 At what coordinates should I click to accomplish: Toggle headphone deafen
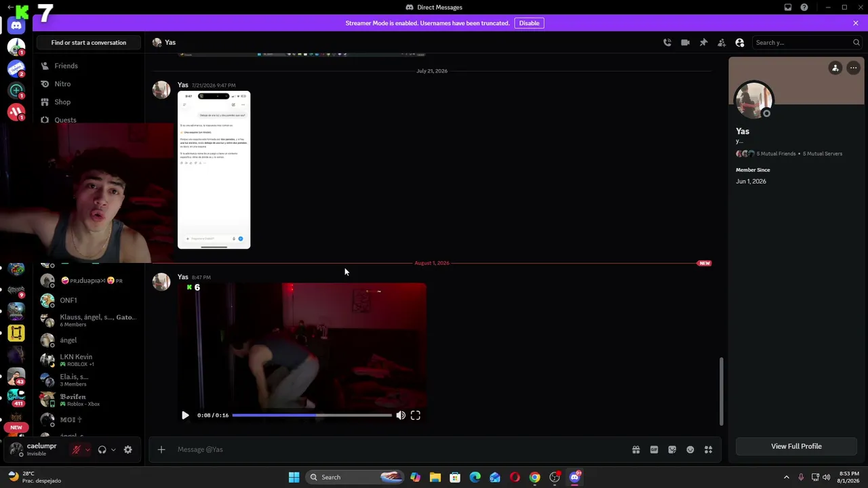[102, 449]
